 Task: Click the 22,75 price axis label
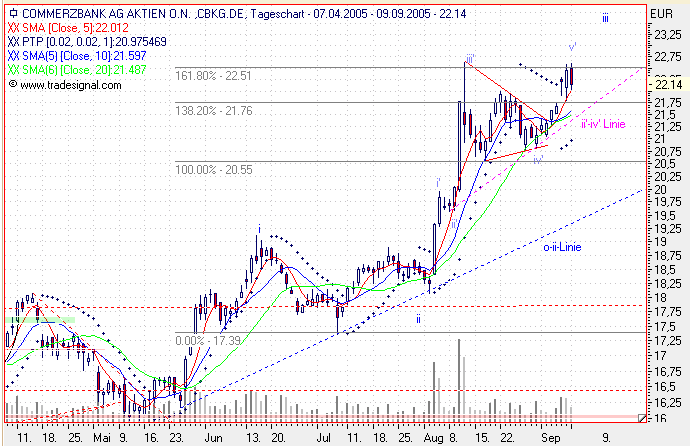click(x=668, y=57)
